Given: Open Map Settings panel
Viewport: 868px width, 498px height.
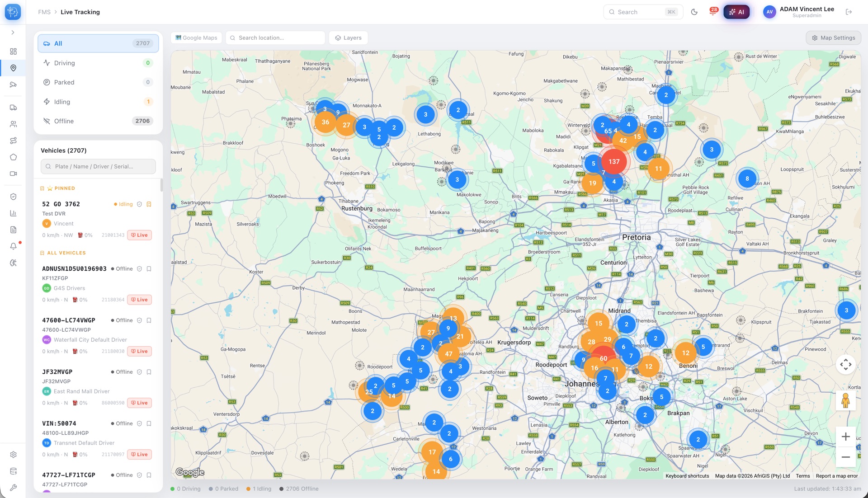Looking at the screenshot, I should coord(833,38).
